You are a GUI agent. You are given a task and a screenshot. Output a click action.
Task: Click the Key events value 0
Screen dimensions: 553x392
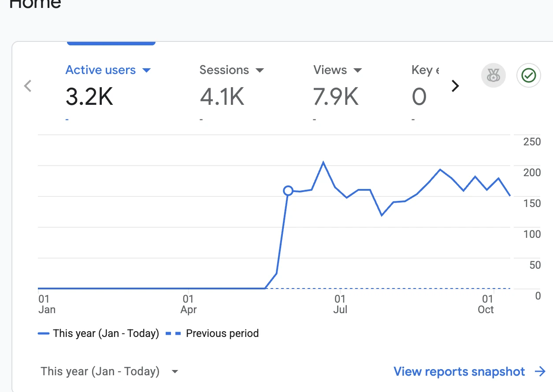pyautogui.click(x=419, y=97)
